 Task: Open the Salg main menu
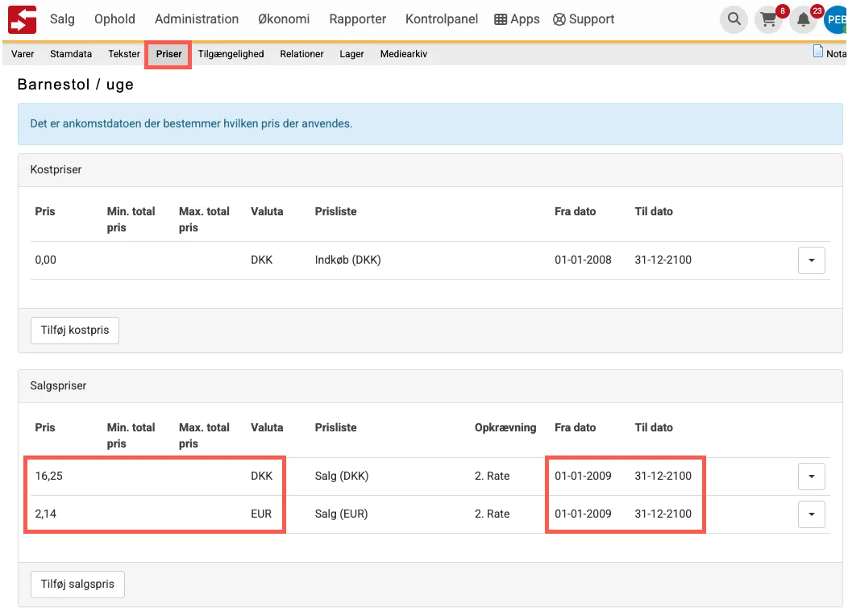tap(62, 19)
